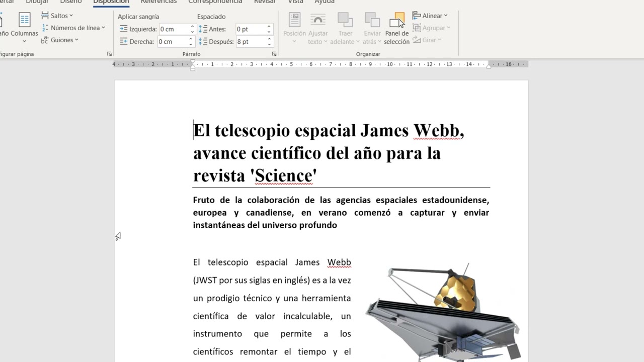
Task: Open the Columnas layout menu
Action: click(24, 28)
